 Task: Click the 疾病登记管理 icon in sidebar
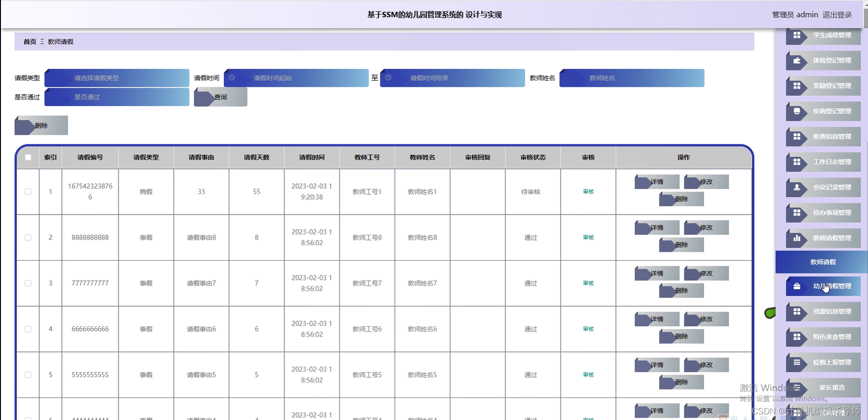coord(796,111)
